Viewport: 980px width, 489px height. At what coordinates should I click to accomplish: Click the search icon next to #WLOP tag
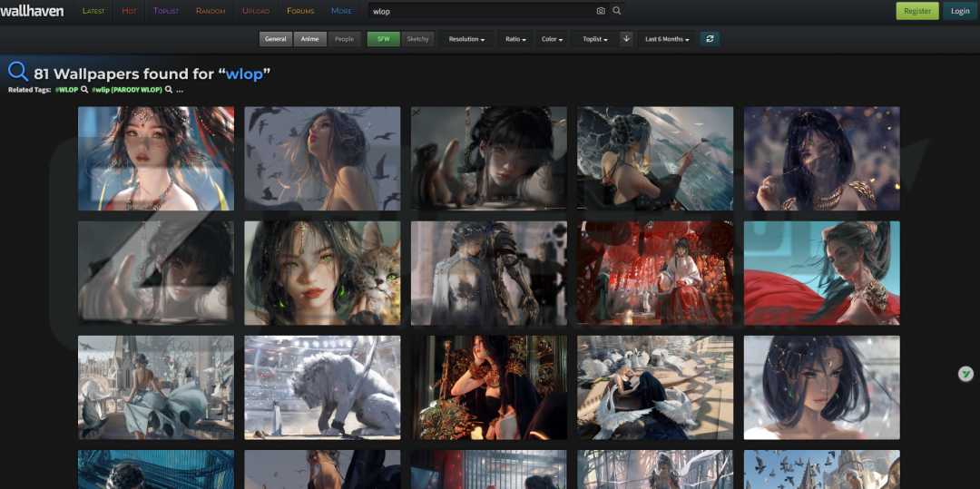(x=84, y=90)
